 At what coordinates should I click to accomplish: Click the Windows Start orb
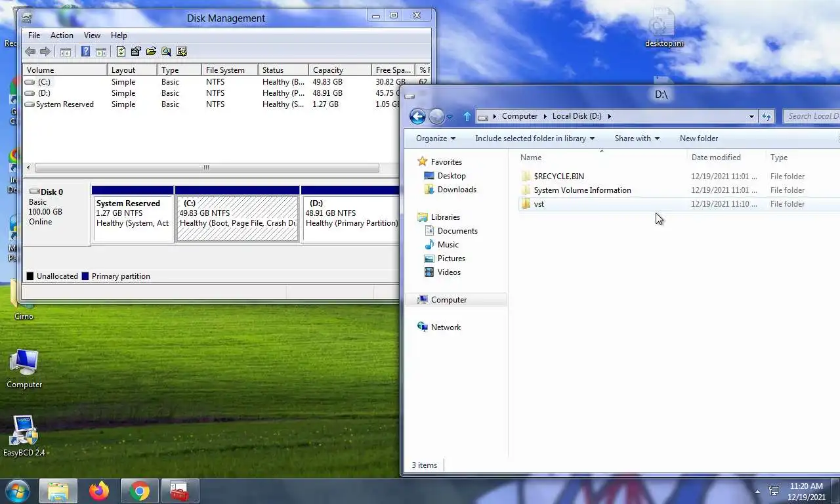(18, 491)
